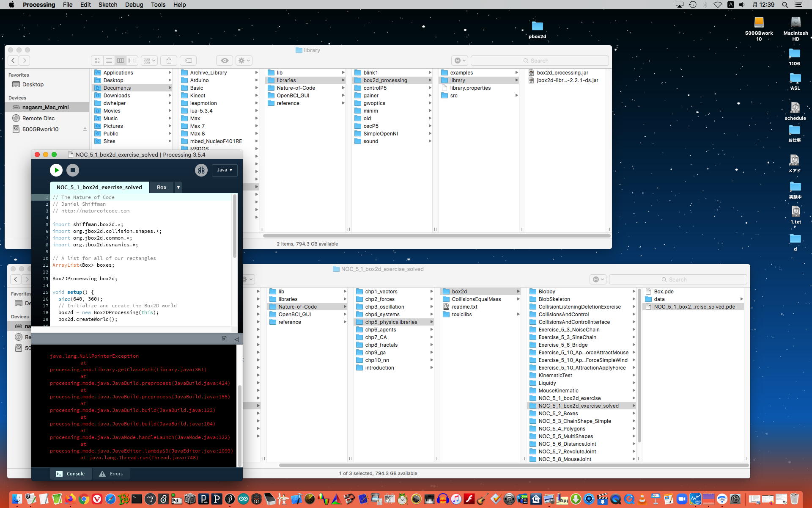Open the box2d_processing.jar file
The height and width of the screenshot is (508, 812).
pyautogui.click(x=562, y=73)
